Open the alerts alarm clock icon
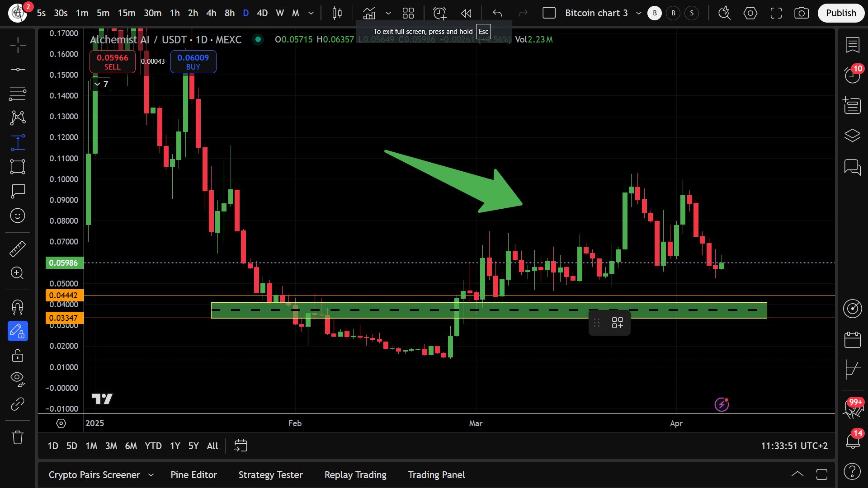Screen dimensions: 868x488 439,13
